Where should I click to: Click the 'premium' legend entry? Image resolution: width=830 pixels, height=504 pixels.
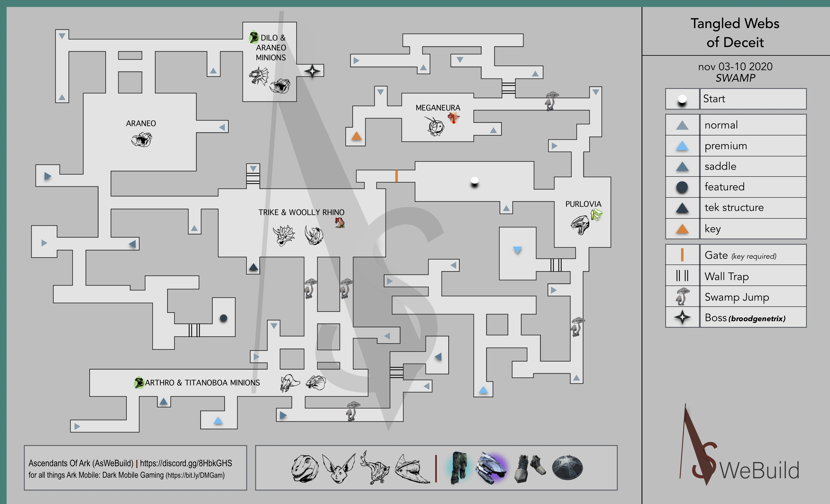click(x=726, y=146)
